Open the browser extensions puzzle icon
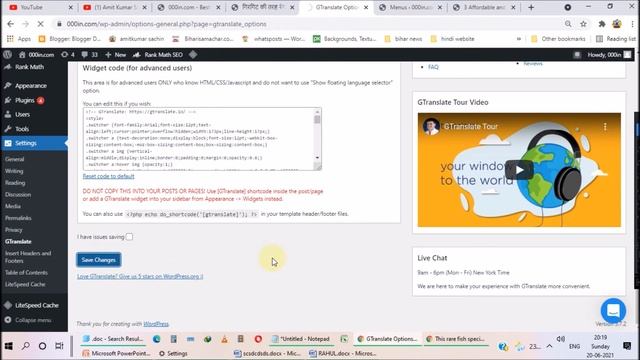Viewport: 640px width, 360px height. tap(601, 24)
